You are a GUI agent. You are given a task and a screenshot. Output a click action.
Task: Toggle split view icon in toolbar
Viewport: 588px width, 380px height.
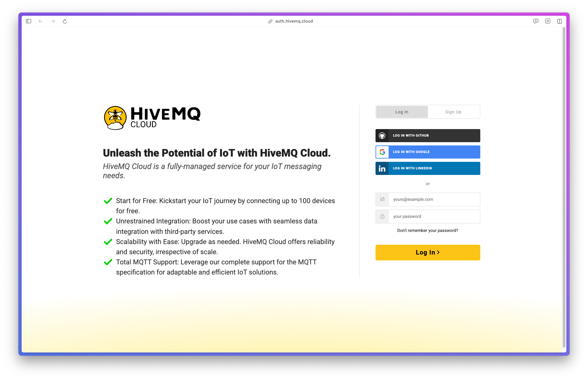(x=560, y=21)
